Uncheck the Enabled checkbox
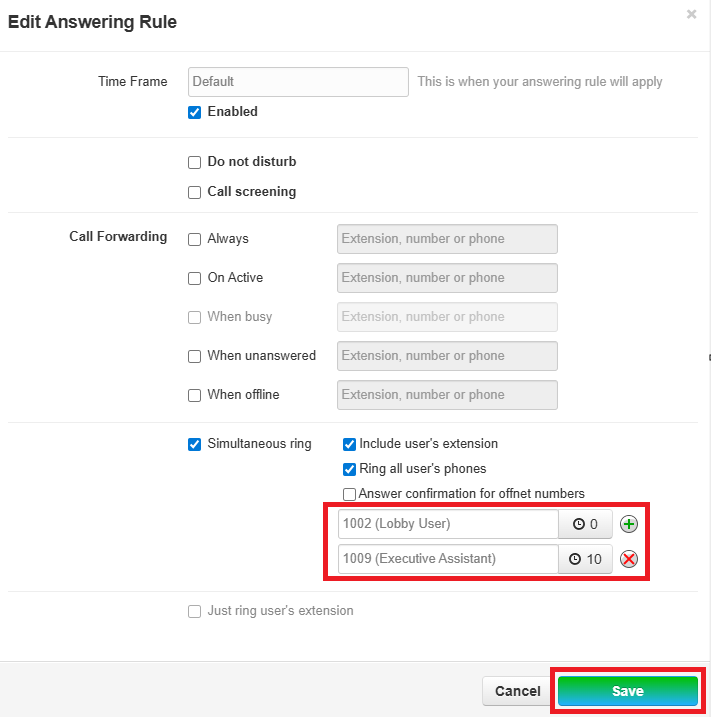This screenshot has width=711, height=717. coord(195,112)
